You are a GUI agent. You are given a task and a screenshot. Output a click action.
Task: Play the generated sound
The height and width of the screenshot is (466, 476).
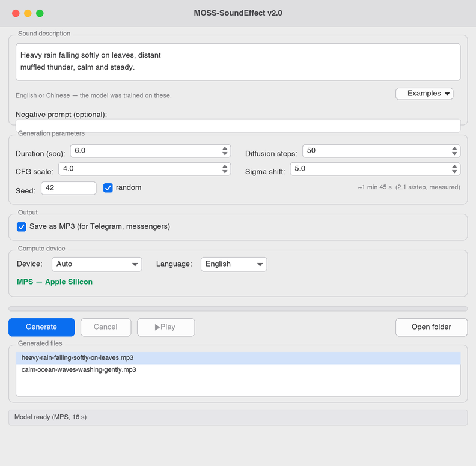point(166,327)
